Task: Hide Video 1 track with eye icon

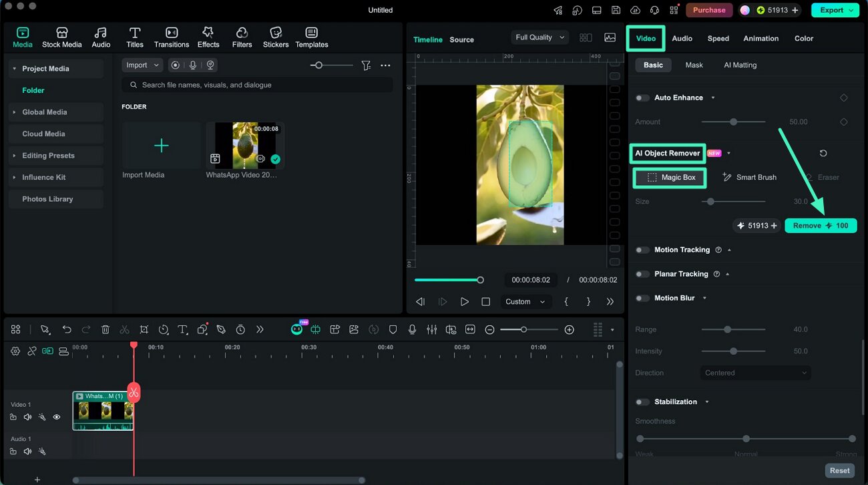Action: click(x=57, y=417)
